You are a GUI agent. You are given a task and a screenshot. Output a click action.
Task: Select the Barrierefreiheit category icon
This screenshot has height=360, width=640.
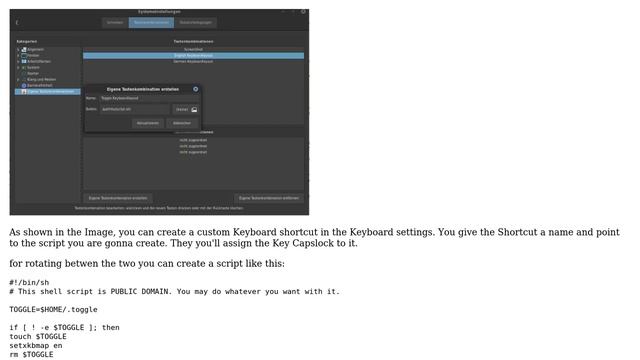click(24, 85)
